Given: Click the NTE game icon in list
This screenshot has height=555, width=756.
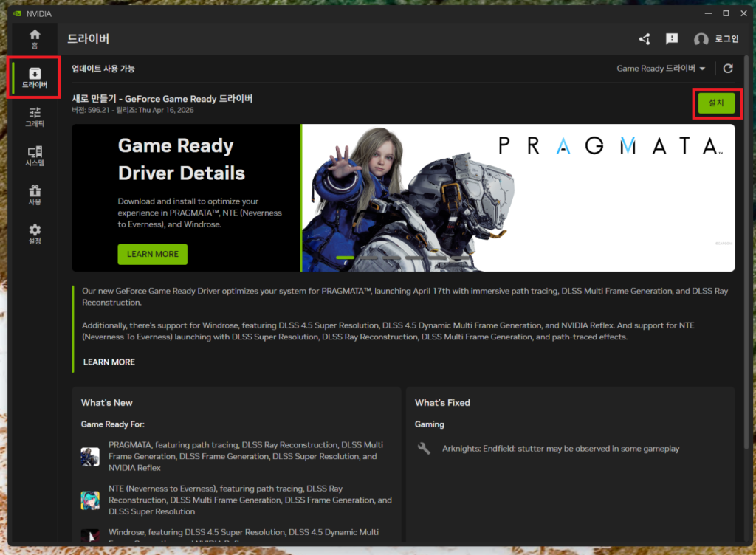Looking at the screenshot, I should [x=90, y=500].
